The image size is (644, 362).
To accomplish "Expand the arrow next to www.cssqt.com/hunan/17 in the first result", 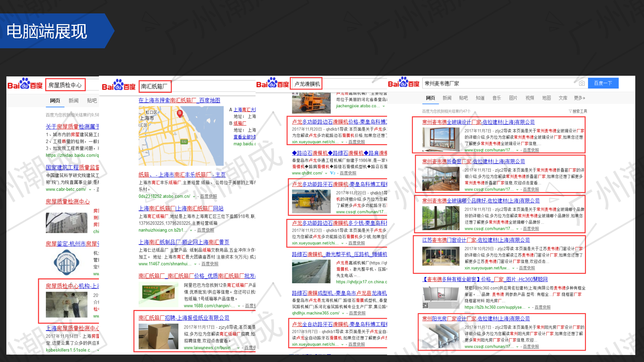I will point(517,150).
